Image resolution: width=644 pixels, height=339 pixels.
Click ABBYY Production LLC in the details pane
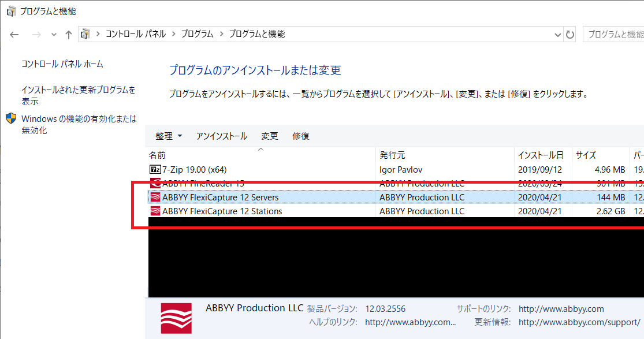254,308
